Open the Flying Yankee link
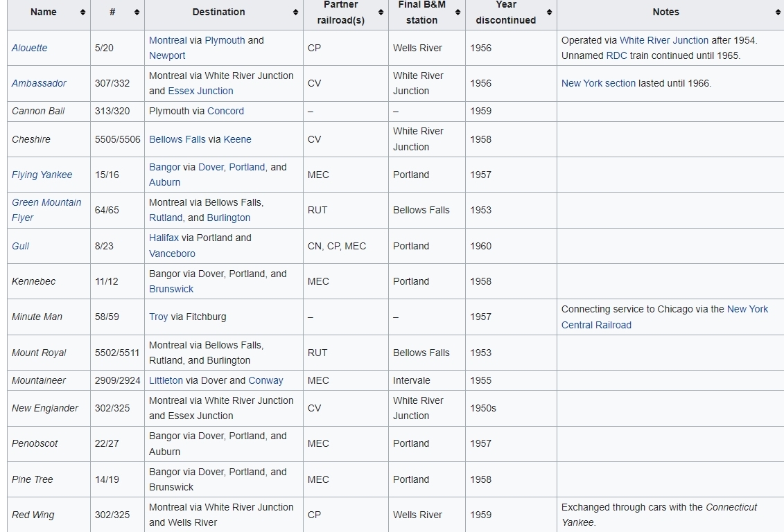The height and width of the screenshot is (532, 784). pyautogui.click(x=42, y=175)
